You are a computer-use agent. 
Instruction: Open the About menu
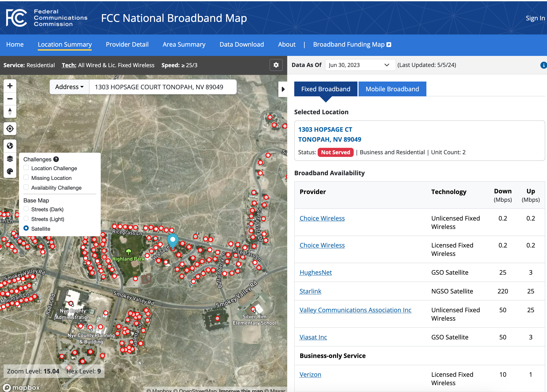287,44
